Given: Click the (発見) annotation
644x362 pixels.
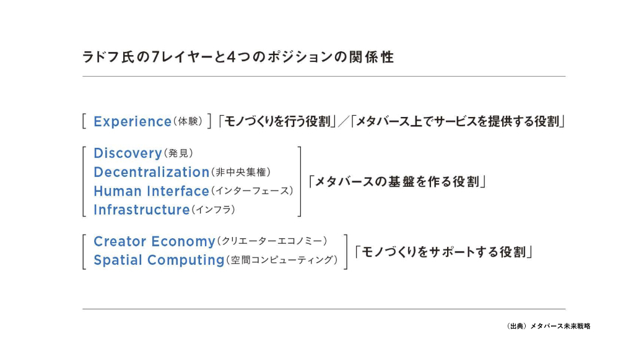Looking at the screenshot, I should click(x=178, y=153).
